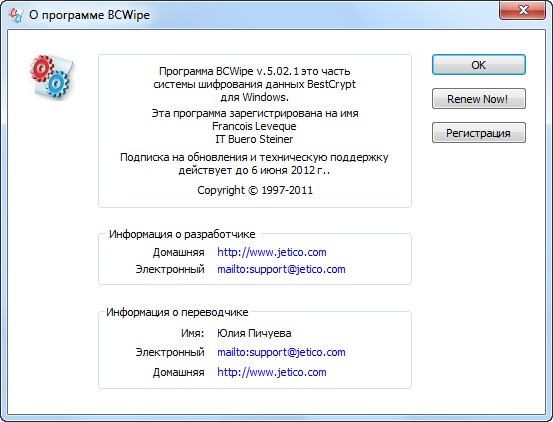Screen dimensions: 553x422
Task: Click the Информация о разработчике group label
Action: (x=182, y=234)
